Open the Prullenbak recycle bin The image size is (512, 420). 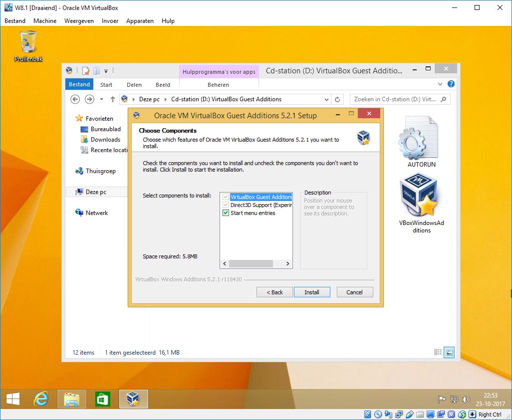pos(28,46)
